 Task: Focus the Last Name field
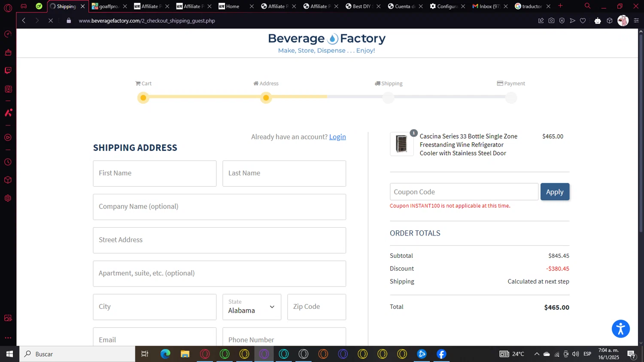coord(284,173)
